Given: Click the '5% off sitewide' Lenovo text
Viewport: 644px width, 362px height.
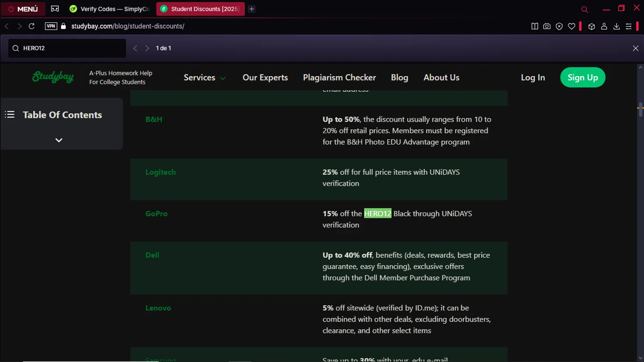Looking at the screenshot, I should tap(348, 308).
